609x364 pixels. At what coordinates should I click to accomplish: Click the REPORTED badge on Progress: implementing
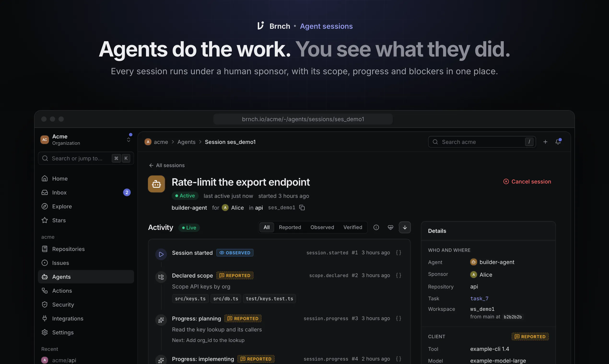point(256,359)
